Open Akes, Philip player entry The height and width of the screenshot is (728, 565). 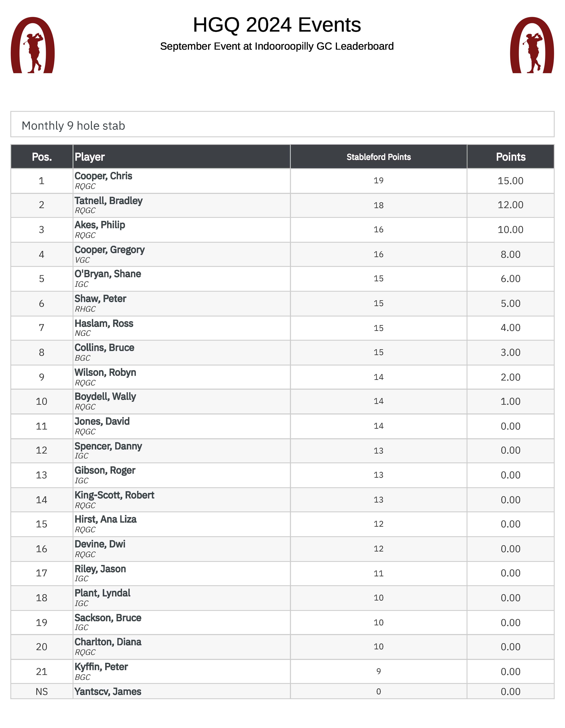click(x=100, y=225)
